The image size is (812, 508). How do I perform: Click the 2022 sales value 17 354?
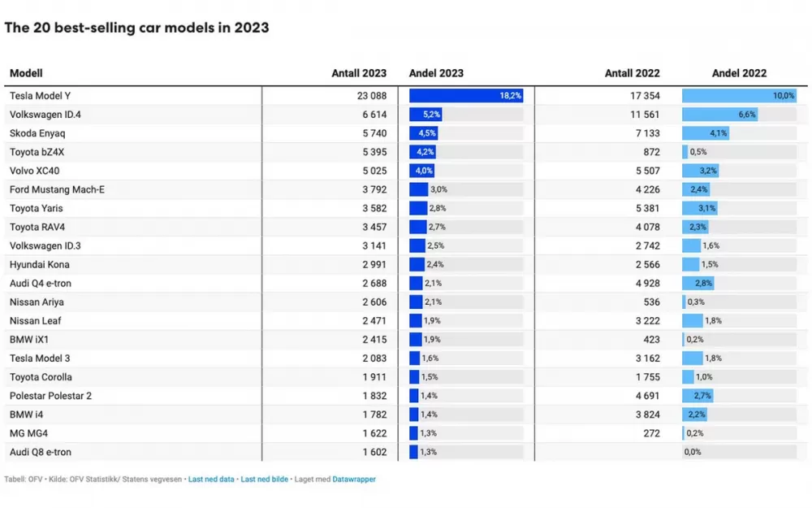(646, 96)
